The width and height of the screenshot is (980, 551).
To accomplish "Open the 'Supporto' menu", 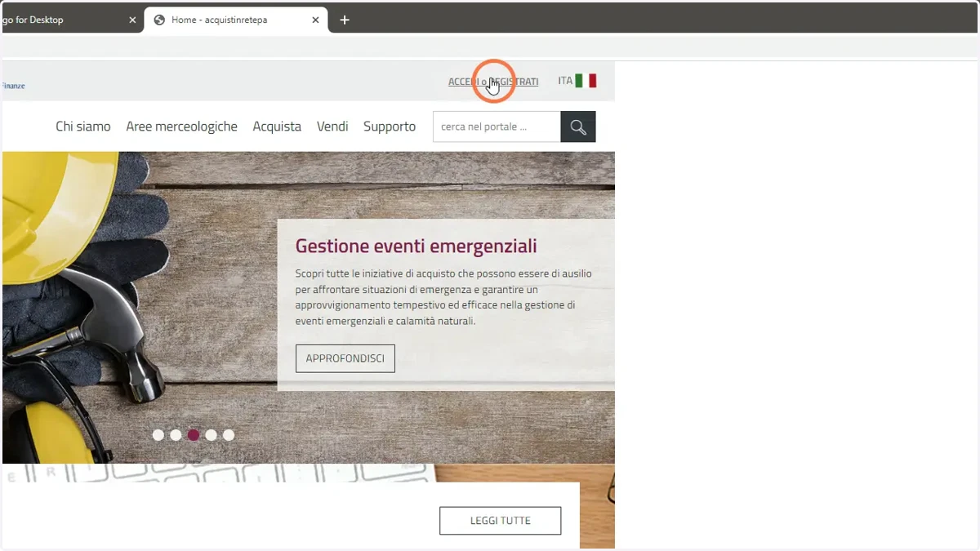I will (x=390, y=127).
